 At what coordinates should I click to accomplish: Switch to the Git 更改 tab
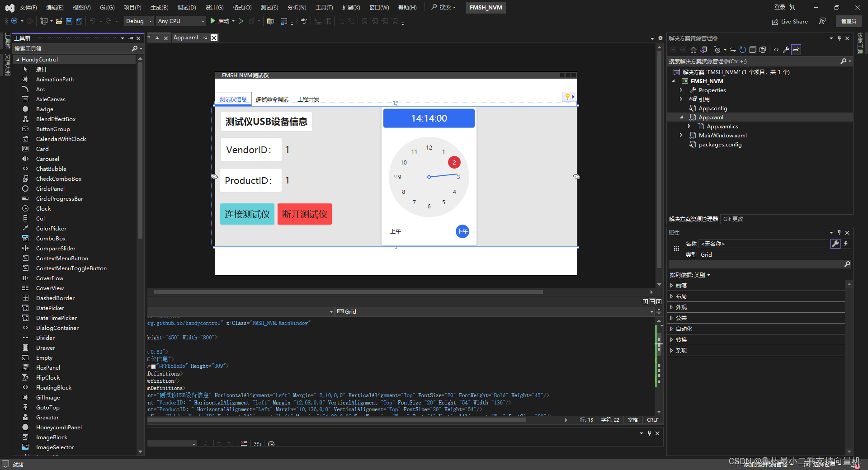(x=733, y=219)
